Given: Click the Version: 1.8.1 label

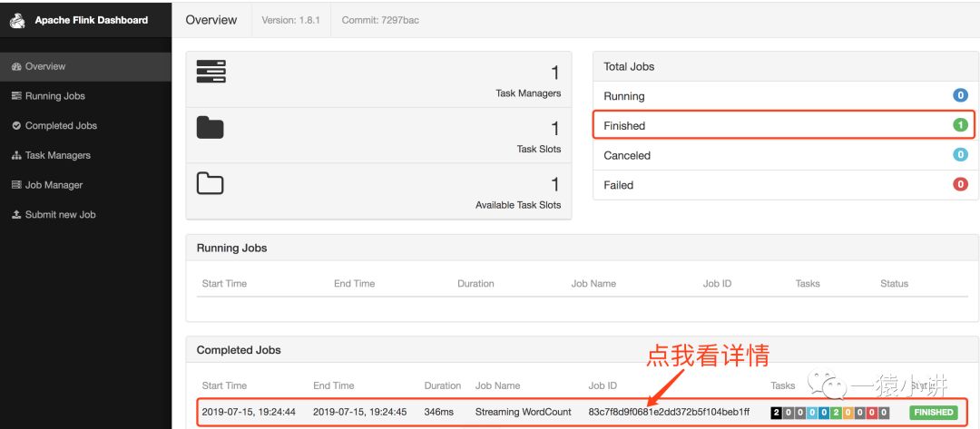Looking at the screenshot, I should 290,20.
